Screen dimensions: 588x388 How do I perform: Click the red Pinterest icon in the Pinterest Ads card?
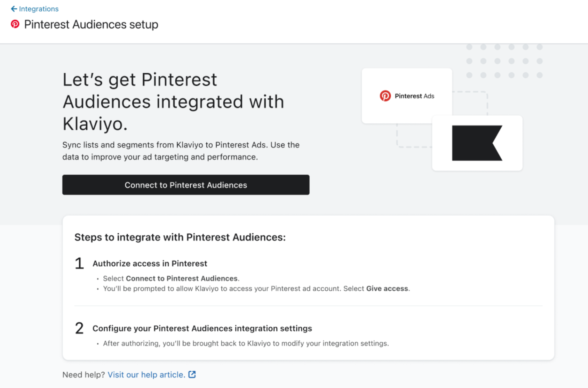pyautogui.click(x=385, y=96)
